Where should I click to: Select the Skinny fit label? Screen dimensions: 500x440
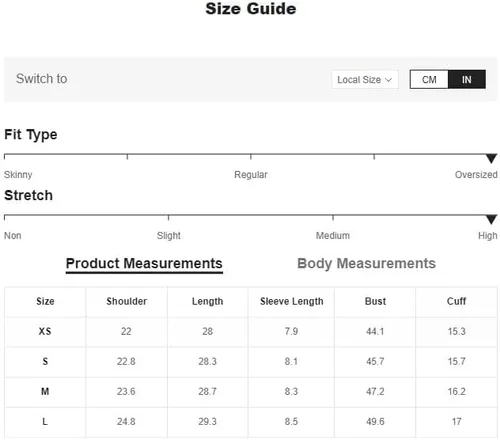click(18, 175)
